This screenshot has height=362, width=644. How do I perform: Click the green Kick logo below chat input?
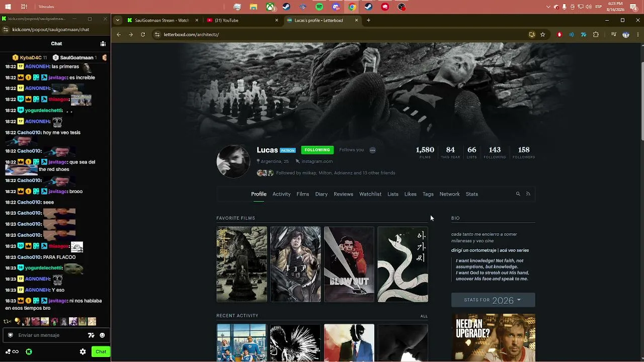pos(29,352)
